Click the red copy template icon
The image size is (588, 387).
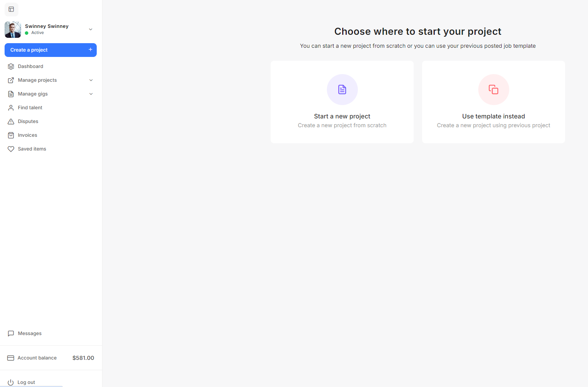pos(494,89)
